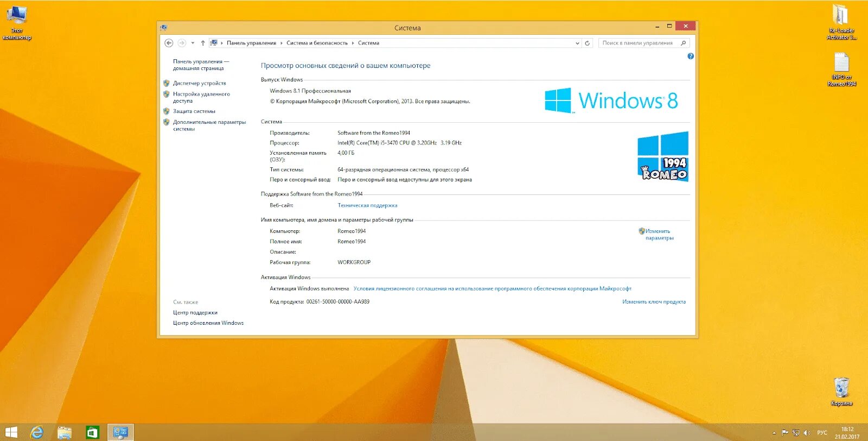Click Action Center flag tray icon
This screenshot has height=441, width=868.
785,433
